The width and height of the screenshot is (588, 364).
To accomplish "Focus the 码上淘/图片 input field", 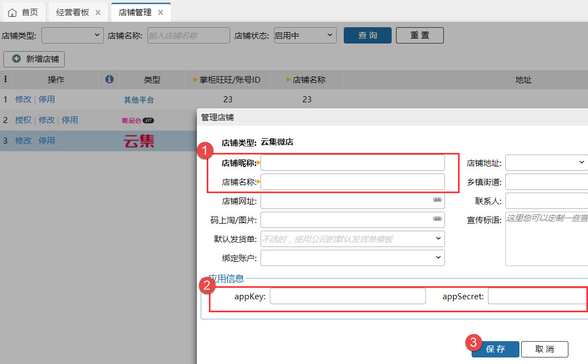I will pyautogui.click(x=352, y=220).
